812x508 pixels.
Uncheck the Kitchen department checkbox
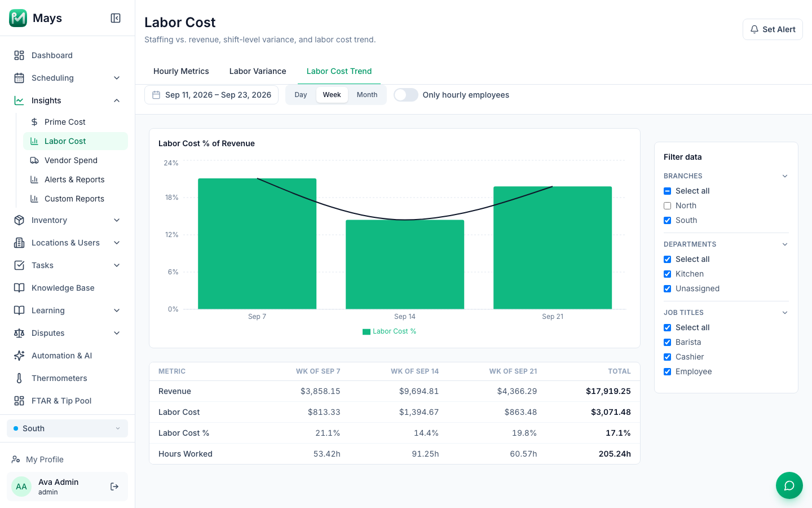(x=668, y=274)
